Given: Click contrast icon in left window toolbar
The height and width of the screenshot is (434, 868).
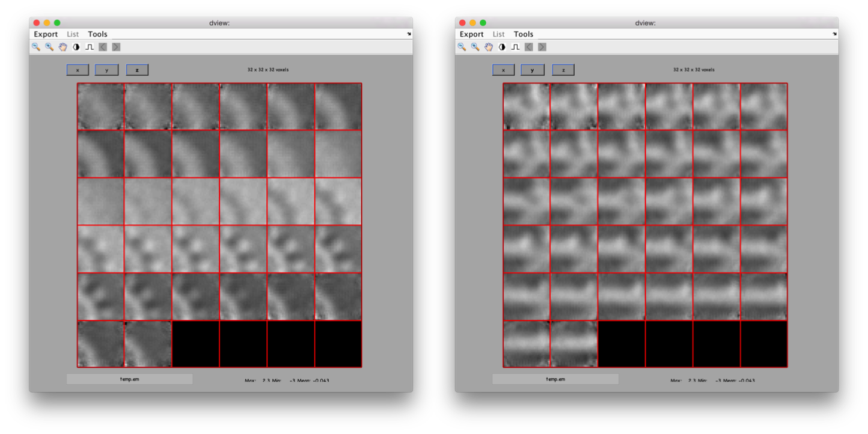Looking at the screenshot, I should tap(76, 47).
